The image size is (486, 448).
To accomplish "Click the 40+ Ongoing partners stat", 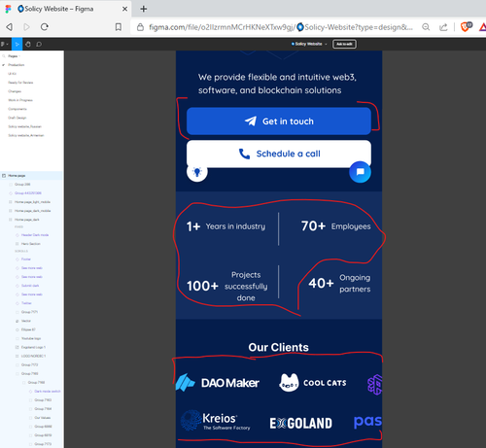I will click(339, 283).
